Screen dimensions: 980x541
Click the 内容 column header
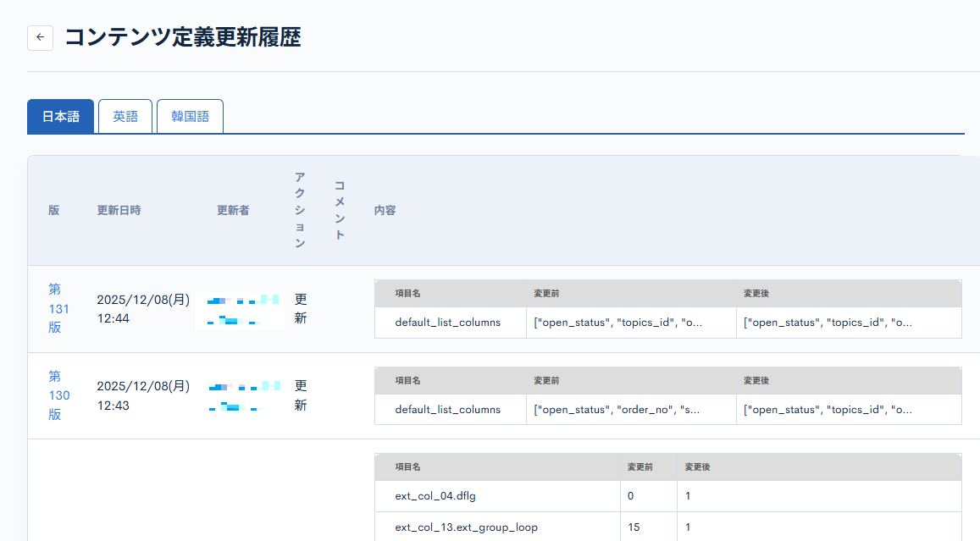tap(385, 211)
